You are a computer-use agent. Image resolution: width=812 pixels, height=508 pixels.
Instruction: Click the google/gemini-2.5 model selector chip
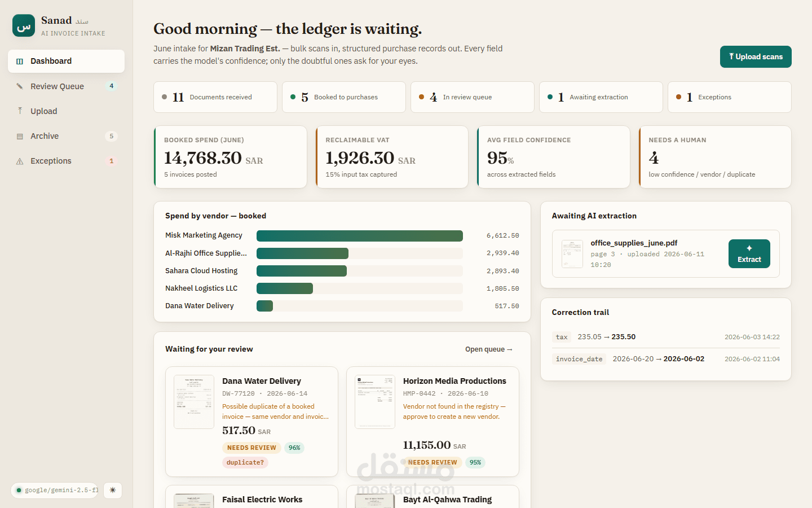pos(55,490)
